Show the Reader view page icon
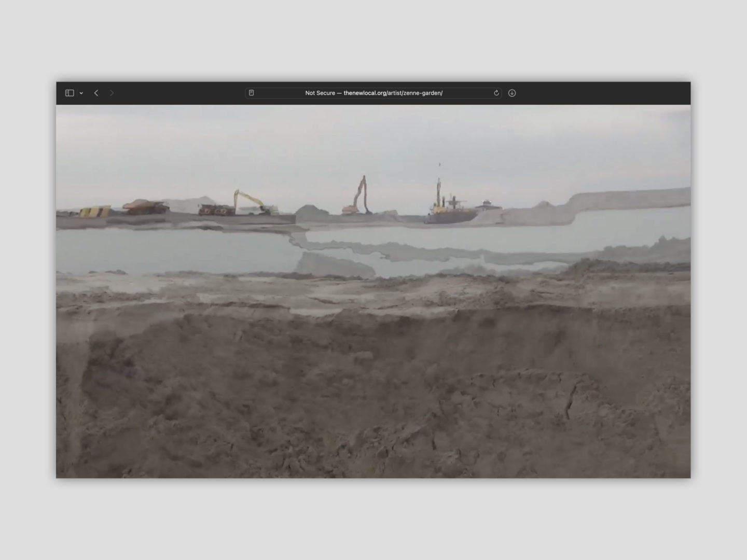 click(252, 93)
